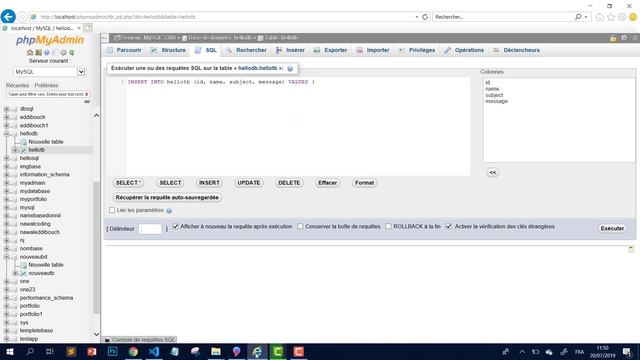Screen dimensions: 640x360
Task: Go back with the browser back arrow
Action: tap(8, 17)
